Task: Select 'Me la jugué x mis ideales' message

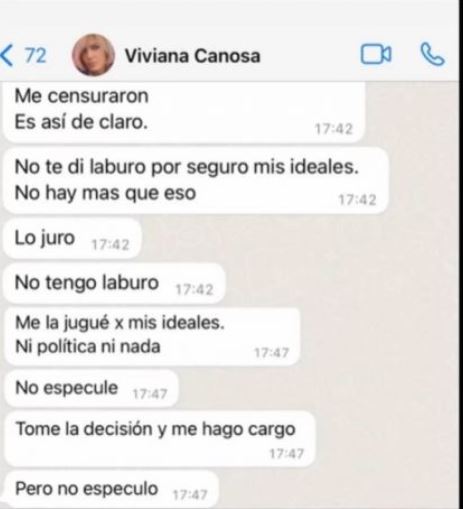Action: pyautogui.click(x=152, y=335)
